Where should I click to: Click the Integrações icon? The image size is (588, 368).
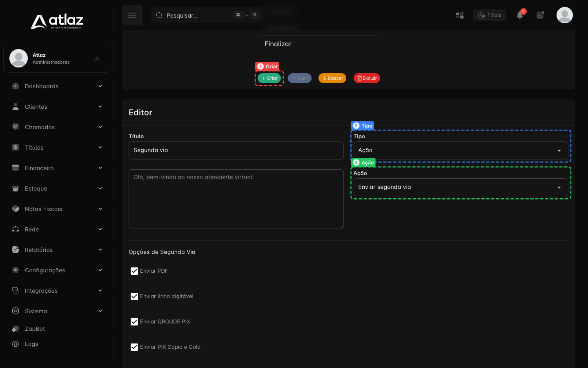(16, 290)
